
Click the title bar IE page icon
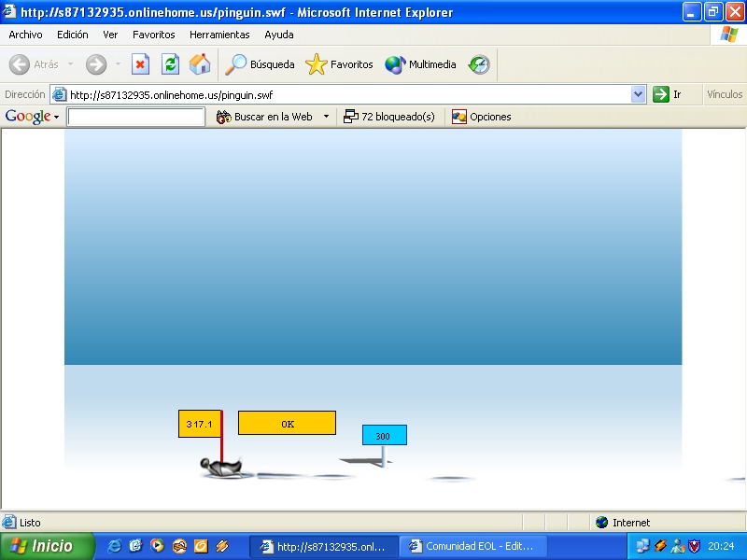[9, 11]
